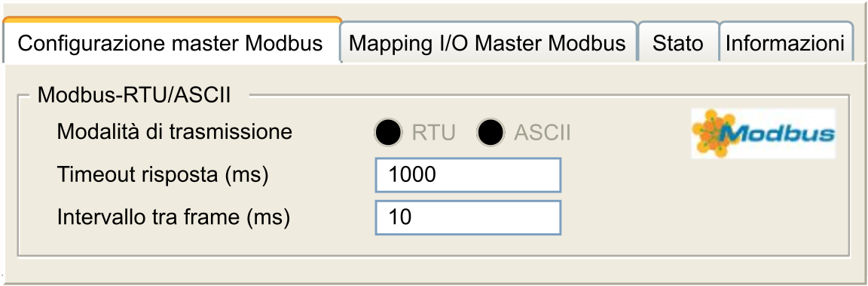
Task: Click the Modbus-RTU/ASCII group box title
Action: (x=134, y=95)
